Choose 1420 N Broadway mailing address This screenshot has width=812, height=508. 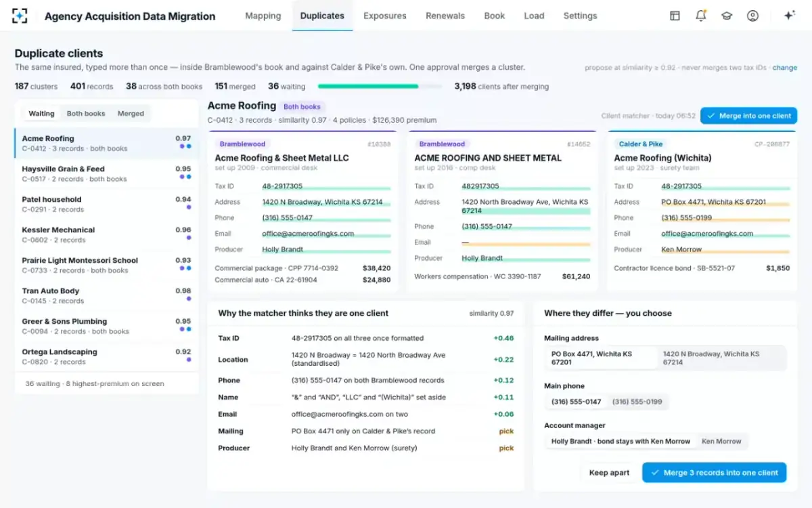pyautogui.click(x=721, y=358)
